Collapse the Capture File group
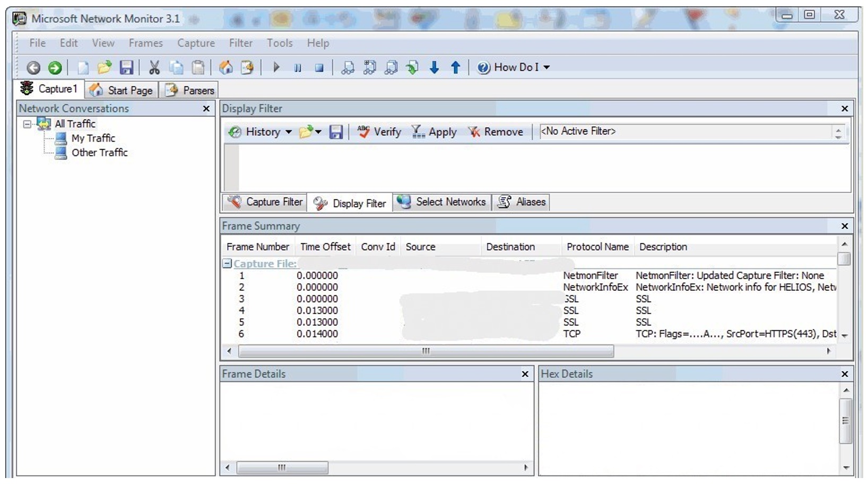The image size is (868, 486). pyautogui.click(x=227, y=264)
